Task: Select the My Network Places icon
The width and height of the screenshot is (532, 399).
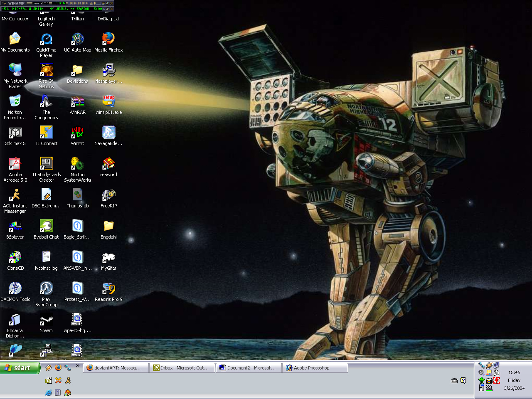Action: pyautogui.click(x=15, y=76)
